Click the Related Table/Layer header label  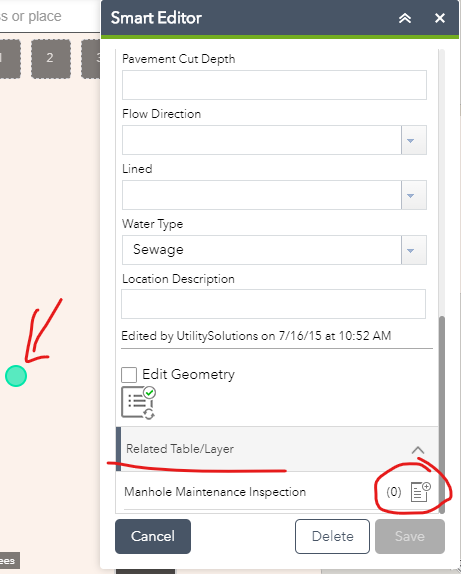click(180, 449)
